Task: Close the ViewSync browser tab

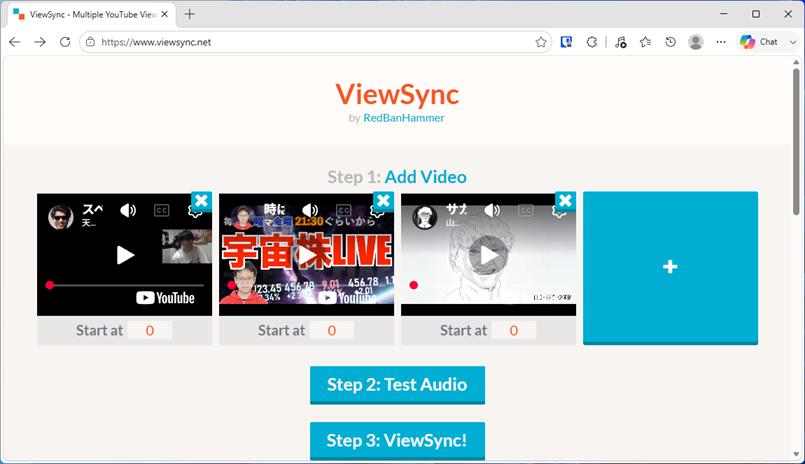Action: (164, 14)
